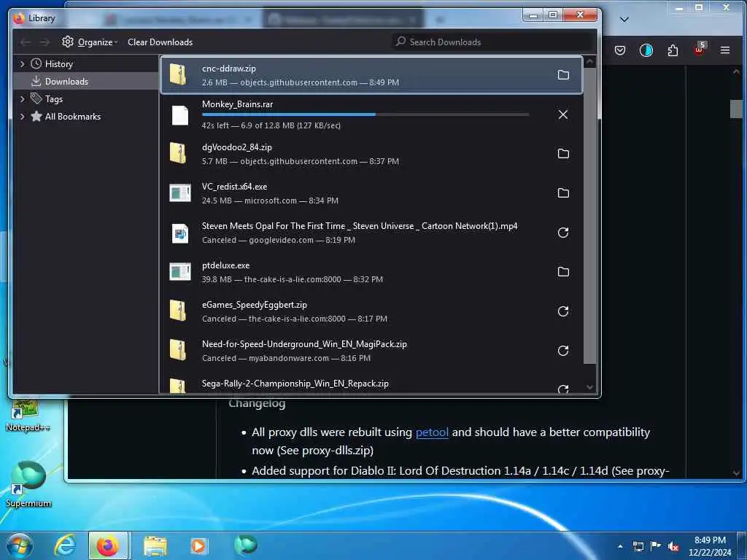
Task: Click the Monkey_Brains.rar file icon
Action: click(x=179, y=114)
